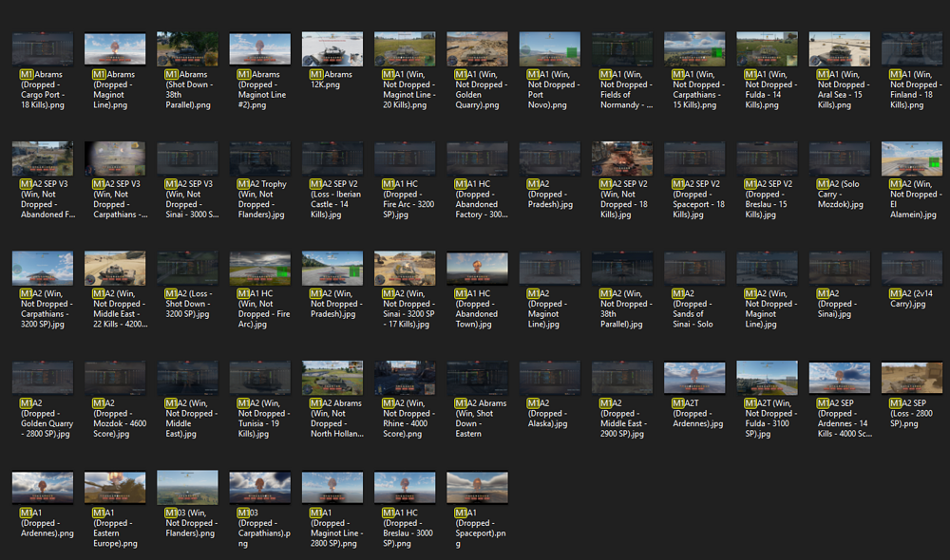This screenshot has width=950, height=560.
Task: Click file name M1A2 (Win, Not Dropped - Middle East).jpg
Action: point(191,419)
